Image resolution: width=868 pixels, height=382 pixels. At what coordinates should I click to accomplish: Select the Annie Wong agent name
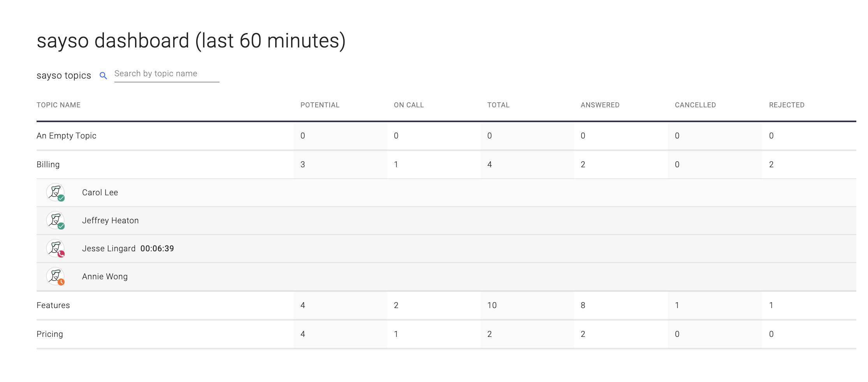(105, 277)
